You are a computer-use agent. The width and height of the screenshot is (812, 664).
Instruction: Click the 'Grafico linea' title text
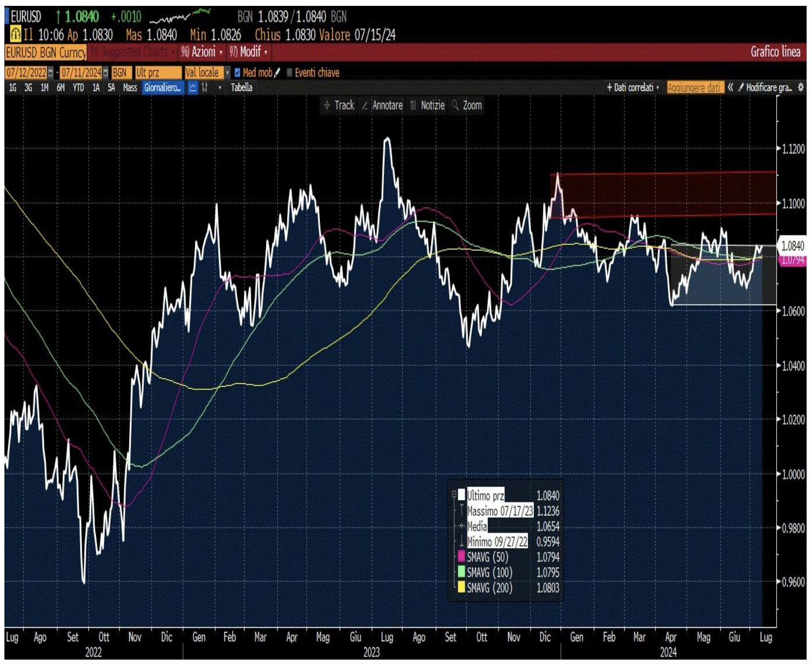[x=775, y=52]
